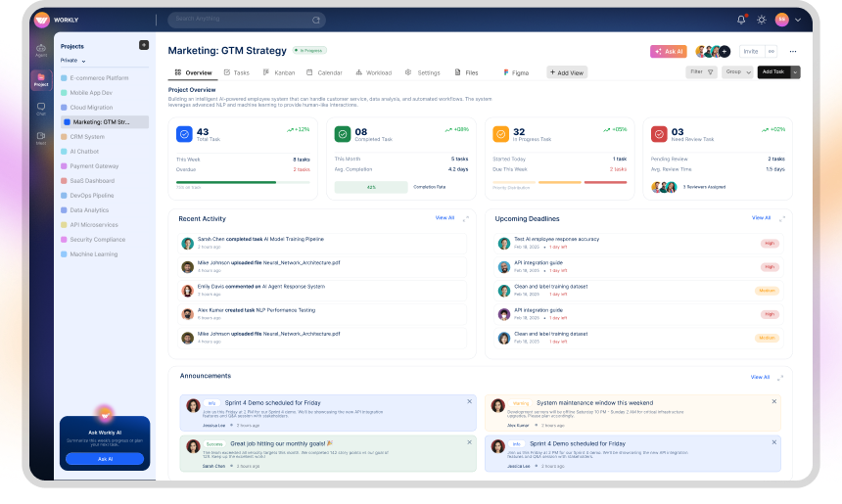Click the plus icon beside Projects heading
This screenshot has height=504, width=842.
(144, 45)
